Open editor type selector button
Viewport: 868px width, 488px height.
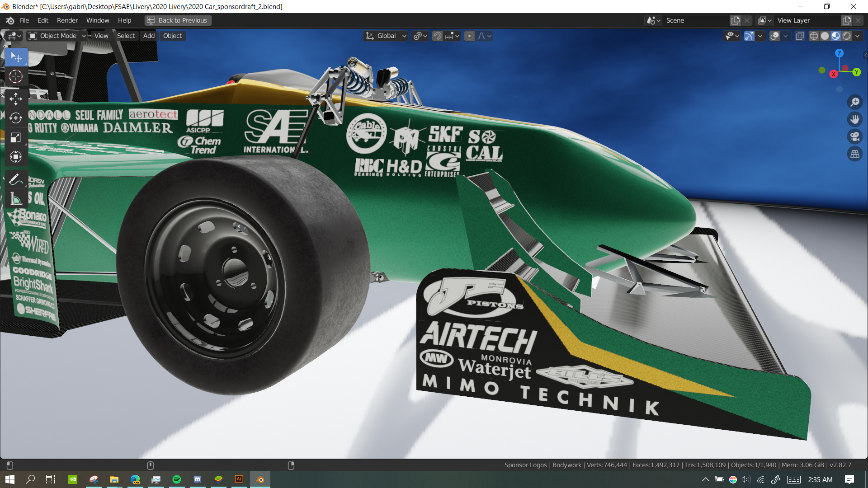click(14, 36)
